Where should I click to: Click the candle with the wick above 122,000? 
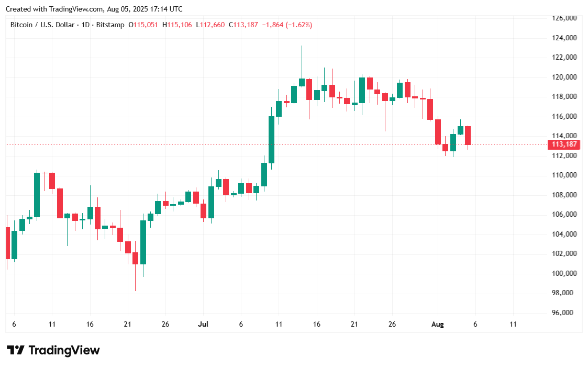tap(302, 82)
